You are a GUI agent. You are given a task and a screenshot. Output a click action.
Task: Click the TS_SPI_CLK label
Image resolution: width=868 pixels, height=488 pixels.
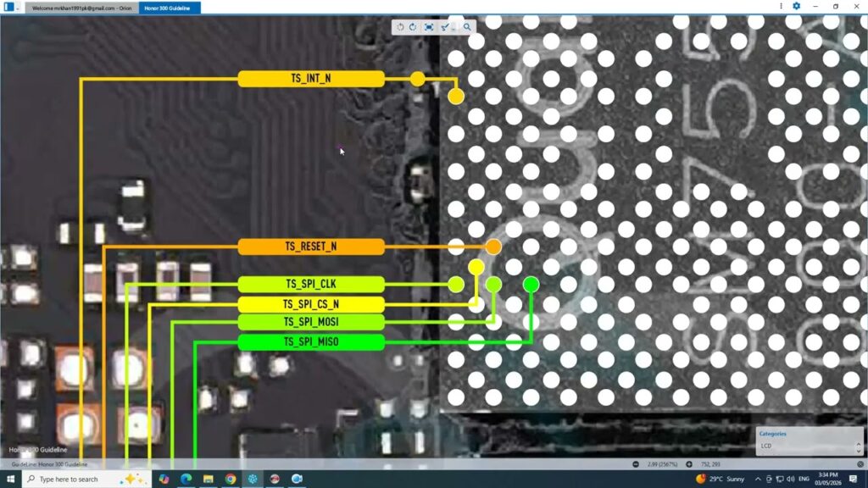[311, 285]
